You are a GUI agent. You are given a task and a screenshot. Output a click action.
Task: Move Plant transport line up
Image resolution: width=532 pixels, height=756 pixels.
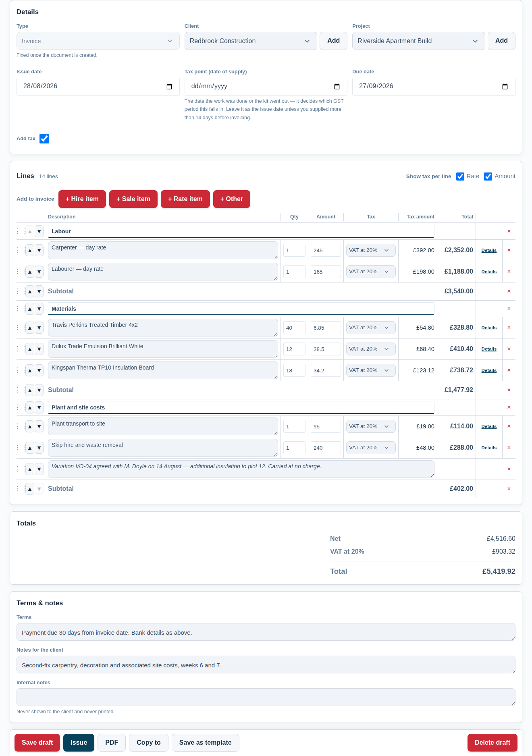tap(30, 427)
